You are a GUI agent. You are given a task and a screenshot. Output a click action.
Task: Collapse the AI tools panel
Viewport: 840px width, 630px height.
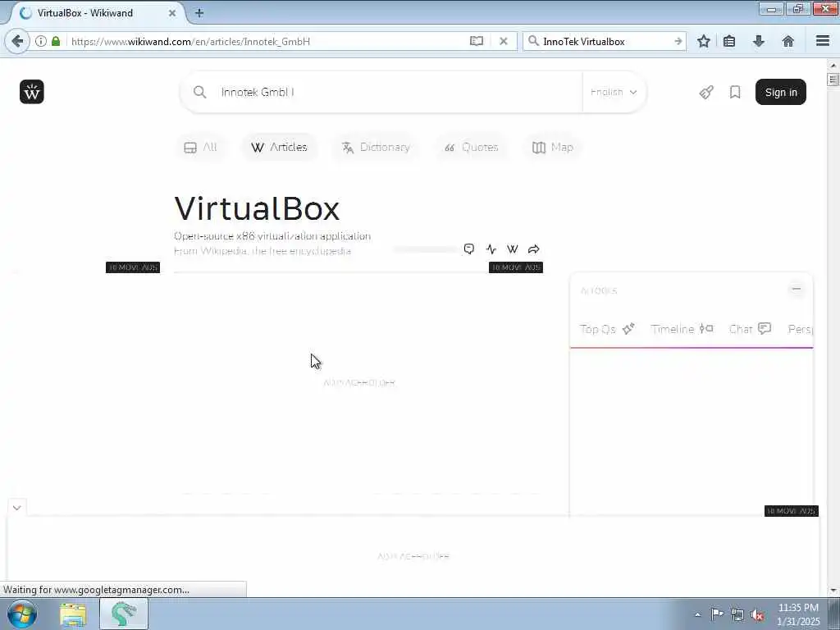[x=796, y=289]
